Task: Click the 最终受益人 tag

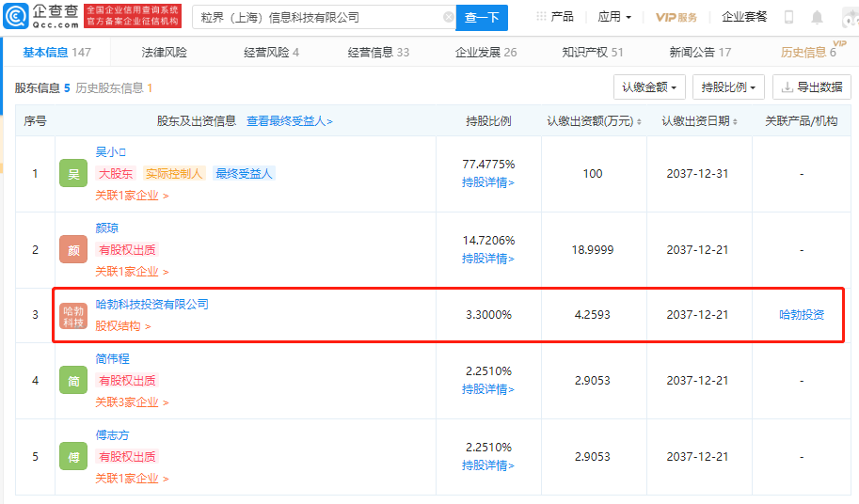Action: tap(244, 173)
